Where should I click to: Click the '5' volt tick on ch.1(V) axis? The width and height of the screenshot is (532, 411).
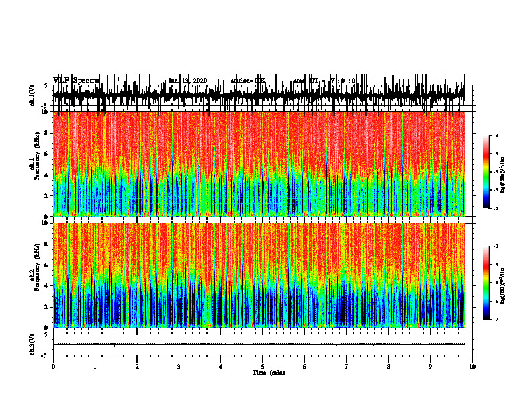coord(46,85)
